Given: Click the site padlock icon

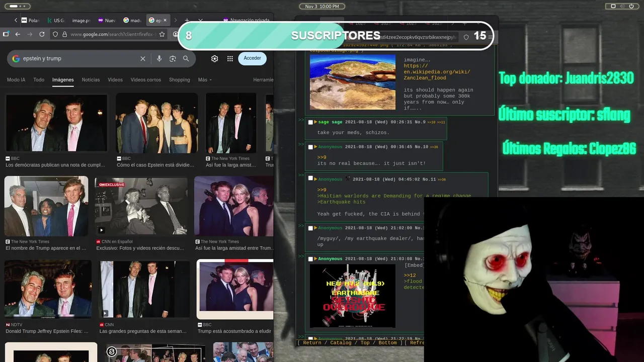Looking at the screenshot, I should tap(64, 34).
